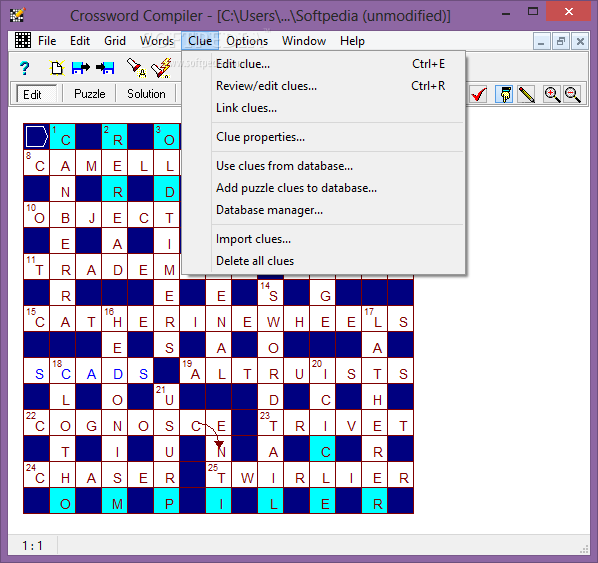Click the crossword grid icon beside File

[x=23, y=40]
